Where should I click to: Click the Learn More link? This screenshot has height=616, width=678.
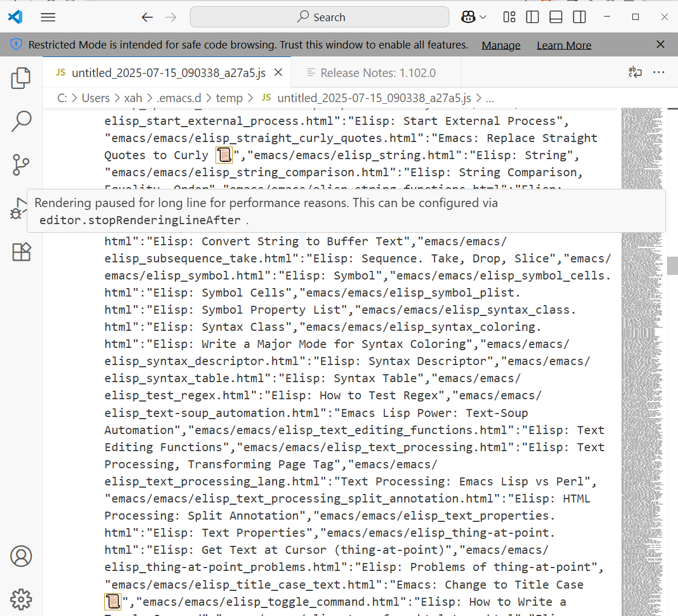[563, 45]
